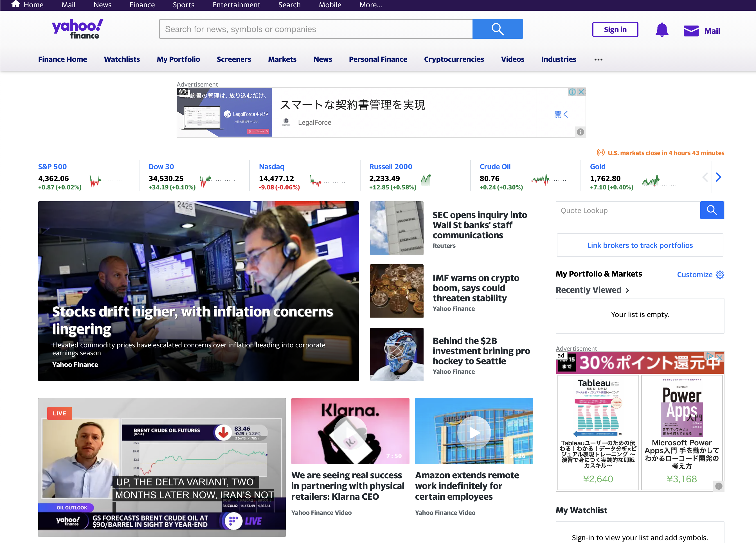Open SEC opens inquiry into Wall St article
Viewport: 756px width, 543px height.
coord(480,225)
